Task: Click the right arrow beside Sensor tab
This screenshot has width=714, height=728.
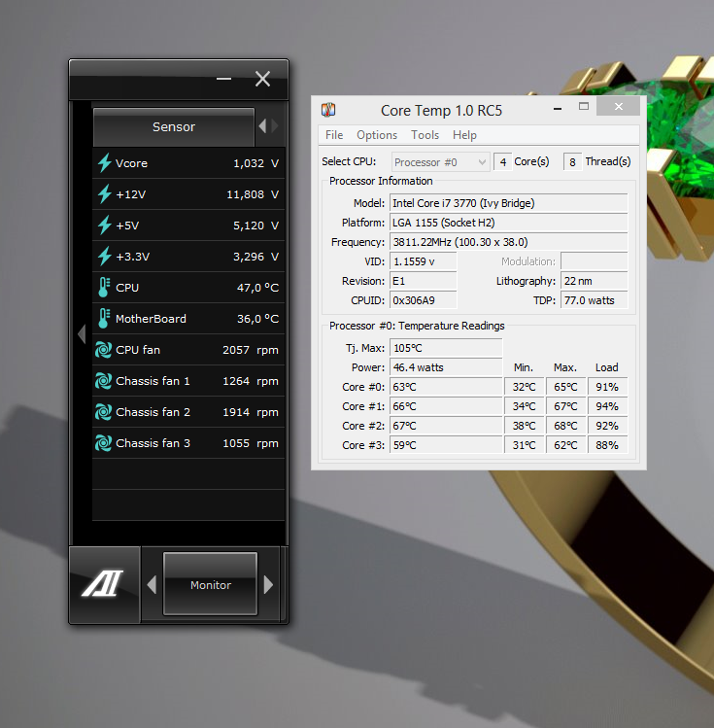Action: click(275, 125)
